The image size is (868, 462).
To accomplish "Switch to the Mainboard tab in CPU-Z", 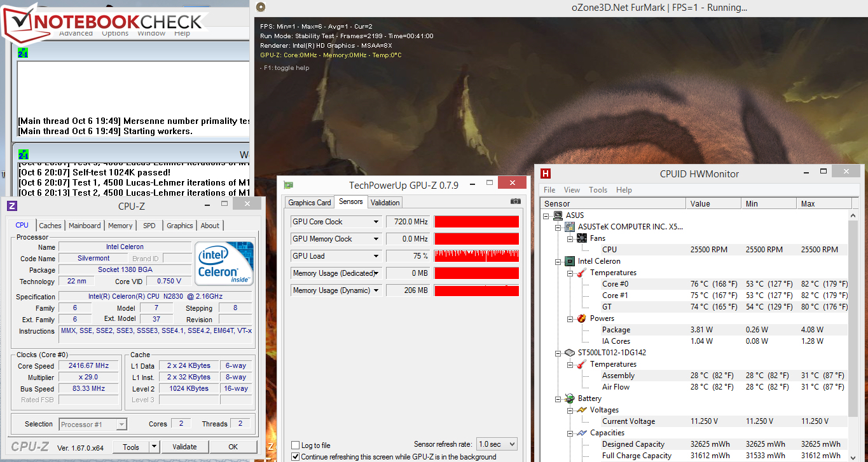I will click(x=85, y=226).
